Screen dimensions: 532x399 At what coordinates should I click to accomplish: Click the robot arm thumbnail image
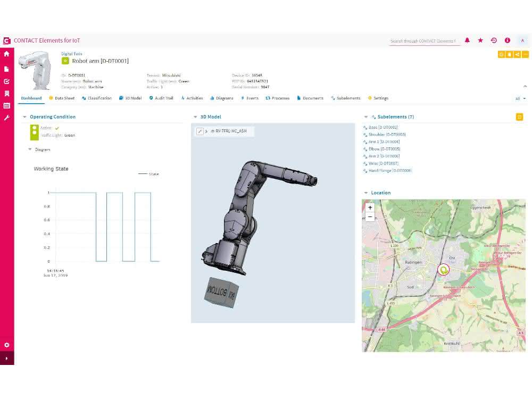pos(35,70)
